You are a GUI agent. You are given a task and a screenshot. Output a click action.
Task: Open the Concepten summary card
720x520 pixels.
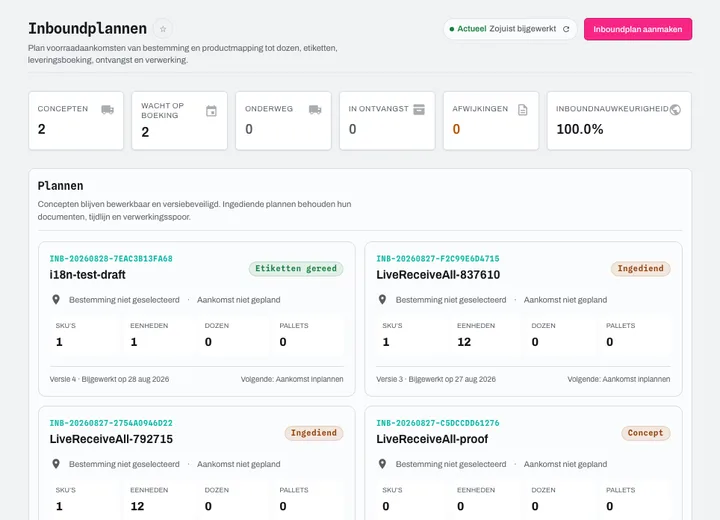(x=76, y=120)
